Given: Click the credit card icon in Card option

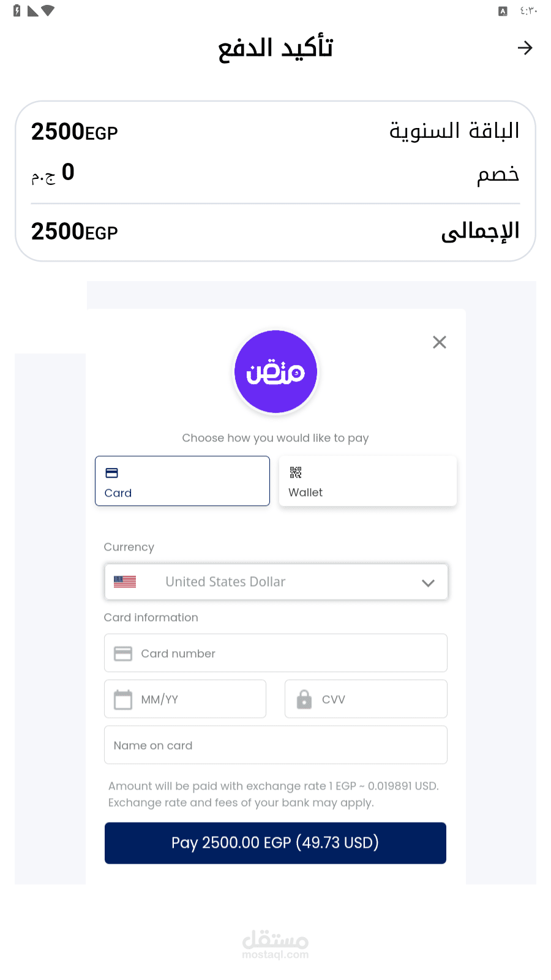Looking at the screenshot, I should (x=111, y=473).
